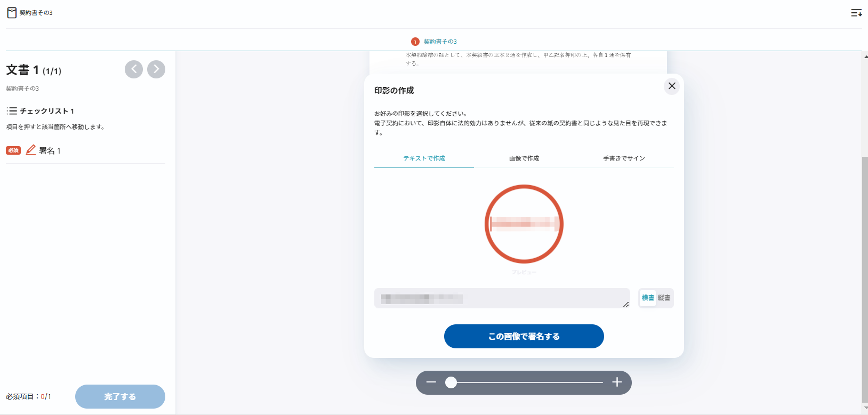The height and width of the screenshot is (415, 868).
Task: Click the 完了する button
Action: point(120,396)
